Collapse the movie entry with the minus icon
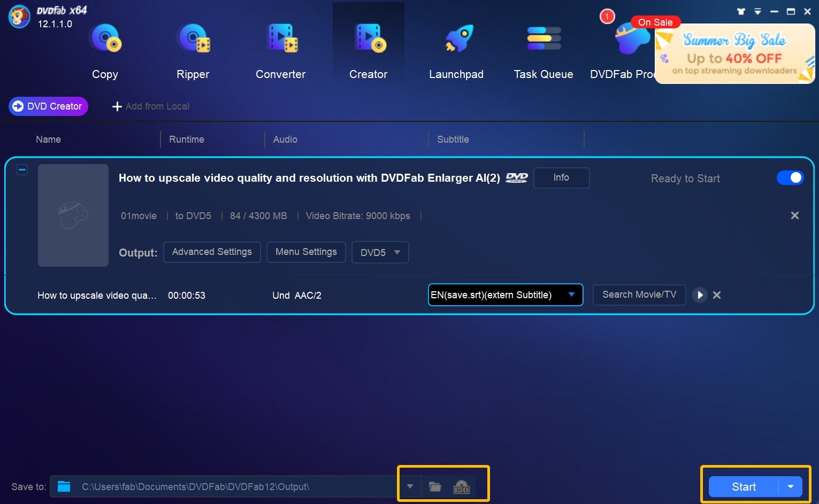 click(22, 170)
